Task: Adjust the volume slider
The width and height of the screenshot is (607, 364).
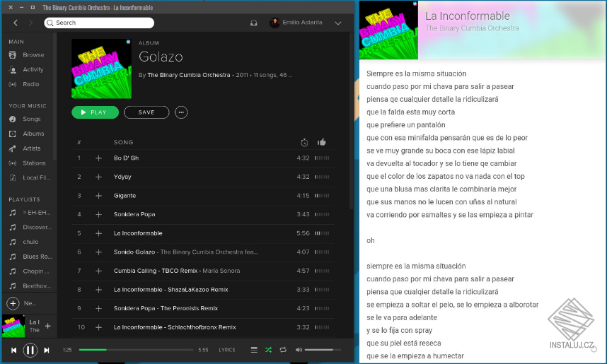Action: click(x=323, y=350)
